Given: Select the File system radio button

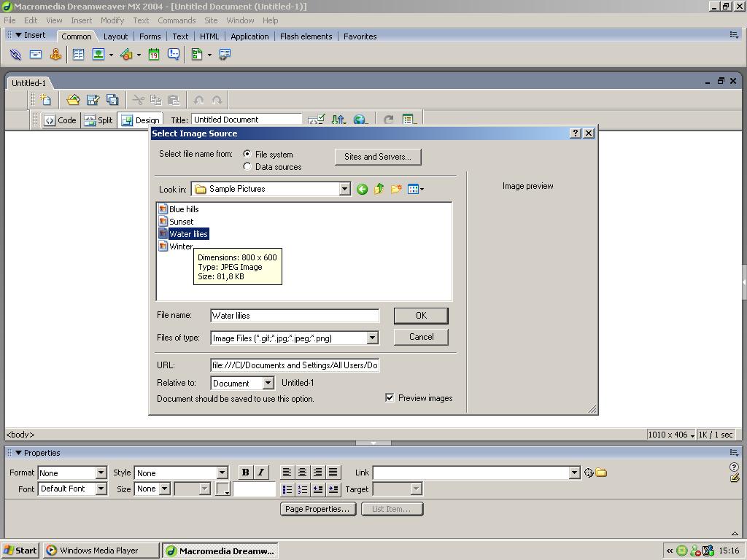Looking at the screenshot, I should [x=247, y=155].
